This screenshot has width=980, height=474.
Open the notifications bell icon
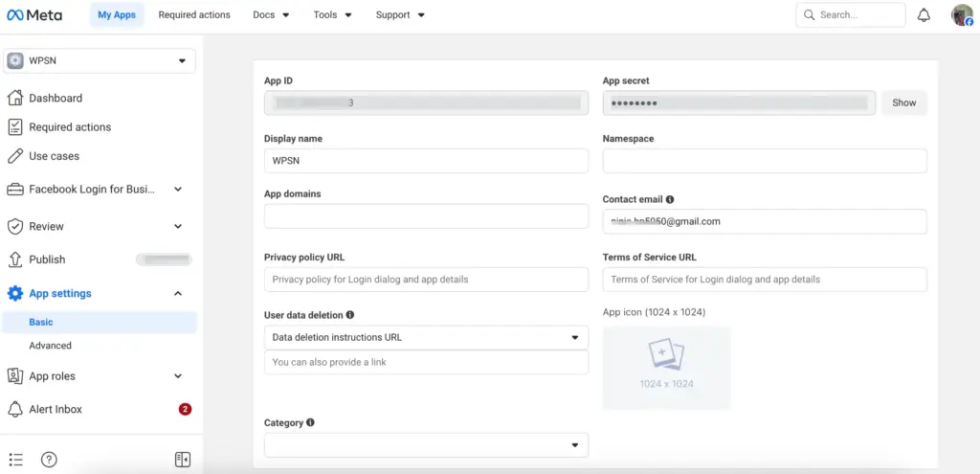click(x=924, y=15)
